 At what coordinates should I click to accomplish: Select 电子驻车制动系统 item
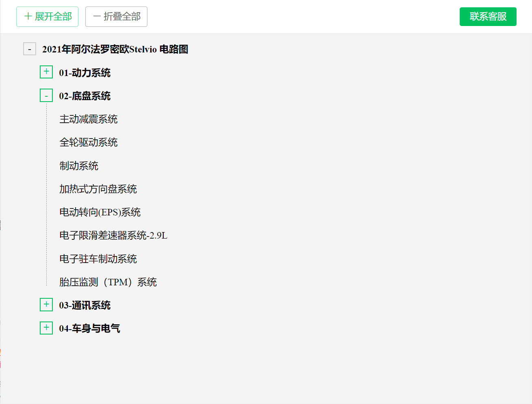[98, 259]
